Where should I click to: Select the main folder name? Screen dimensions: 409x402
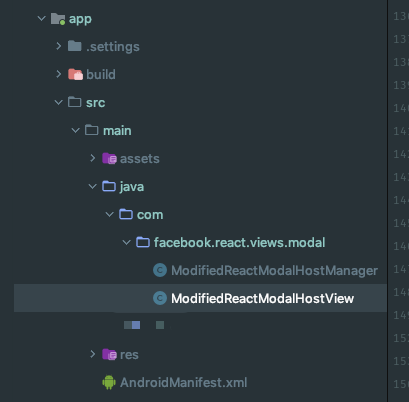pos(117,131)
